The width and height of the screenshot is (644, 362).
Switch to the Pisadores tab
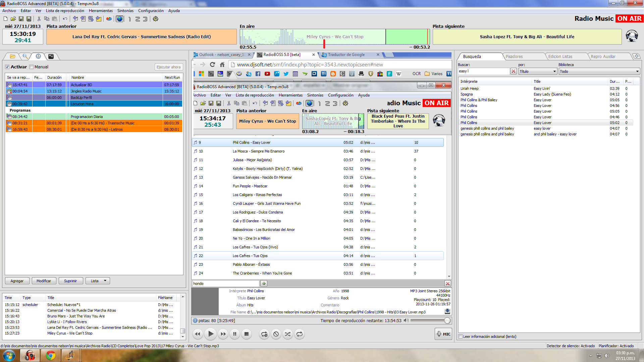click(x=514, y=57)
